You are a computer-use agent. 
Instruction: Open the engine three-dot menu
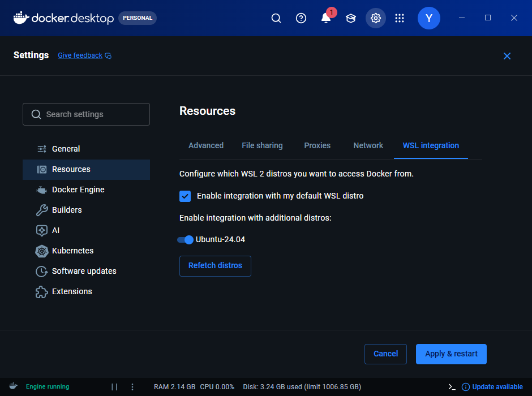(x=132, y=387)
